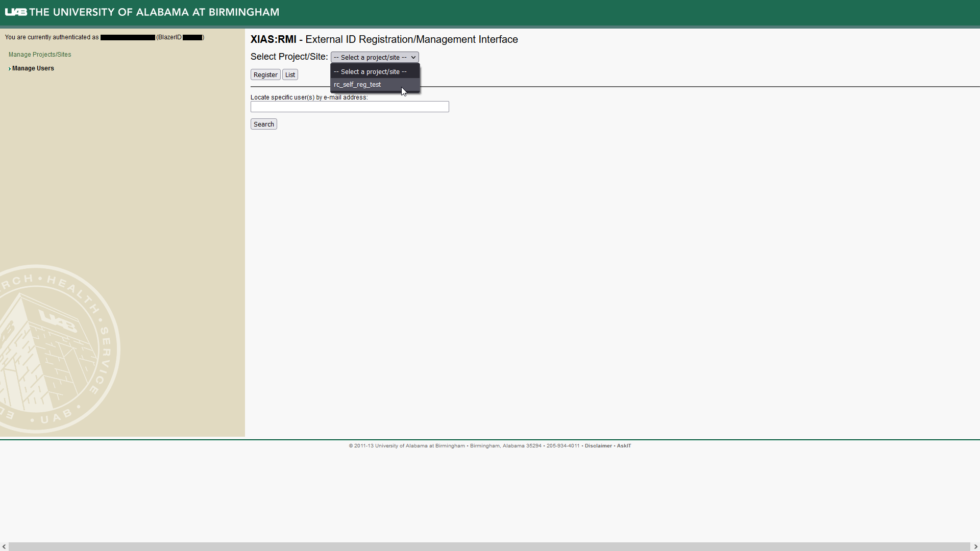980x551 pixels.
Task: Click the horizontal scrollbar track
Action: [489, 546]
